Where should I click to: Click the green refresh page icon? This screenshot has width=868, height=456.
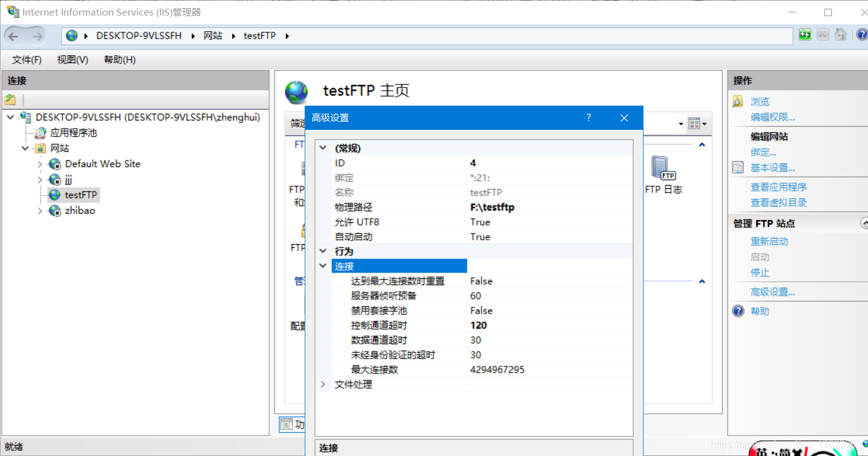[805, 35]
